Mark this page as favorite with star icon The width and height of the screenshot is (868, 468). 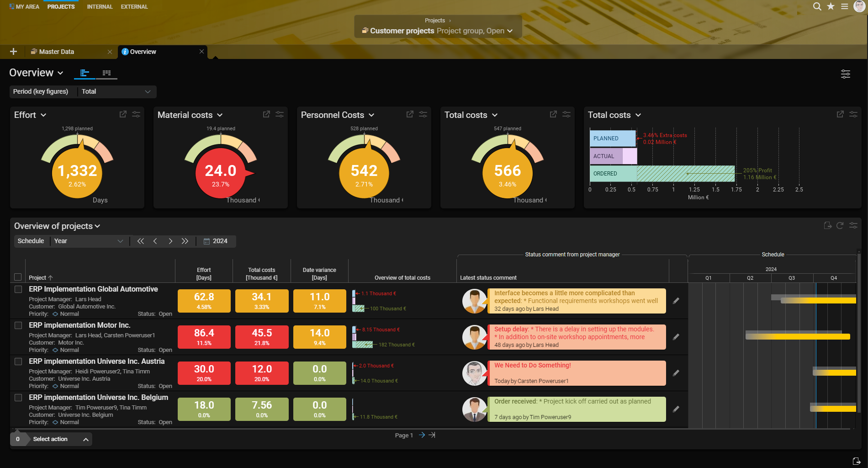[831, 6]
